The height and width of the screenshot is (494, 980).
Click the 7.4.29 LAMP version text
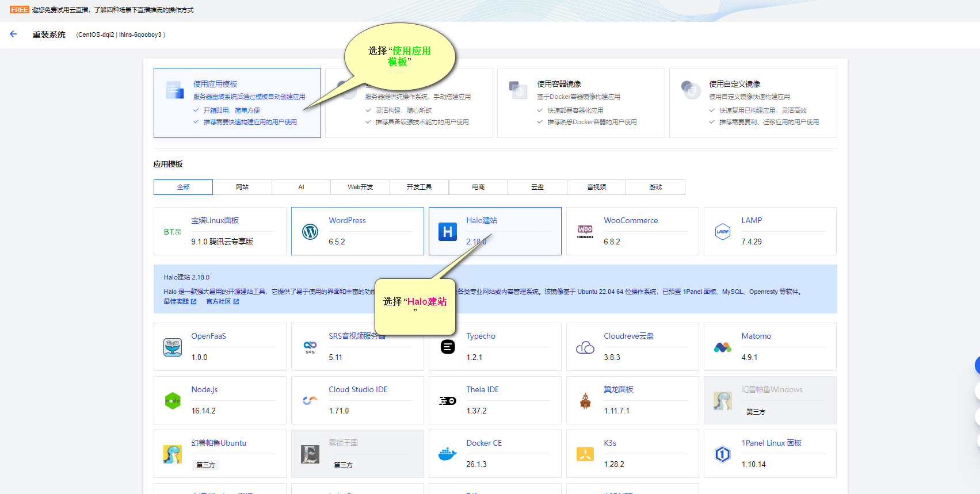coord(751,242)
